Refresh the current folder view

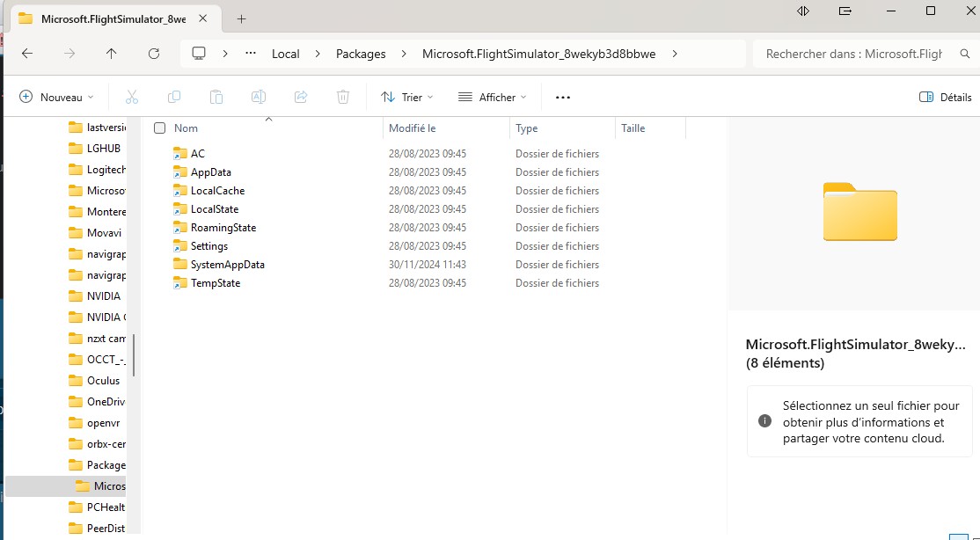click(154, 54)
